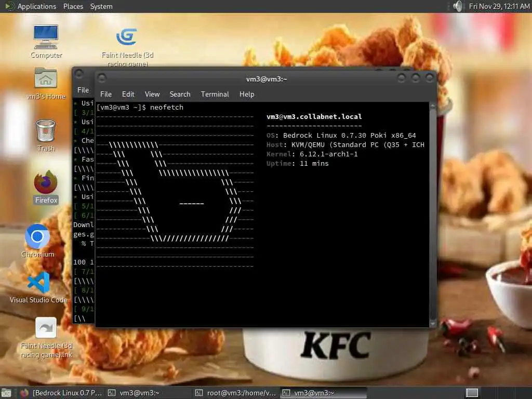
Task: Click the MATE logo beside Applications
Action: (x=9, y=6)
